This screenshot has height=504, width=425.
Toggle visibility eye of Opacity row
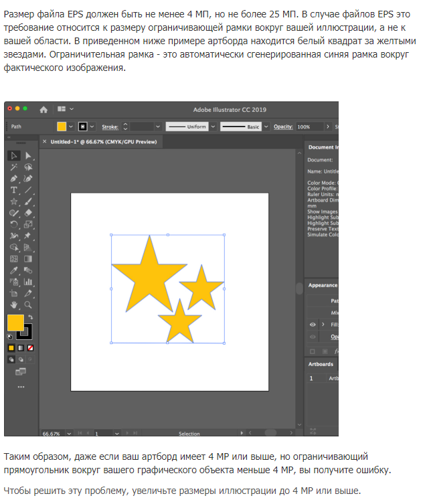pyautogui.click(x=313, y=337)
